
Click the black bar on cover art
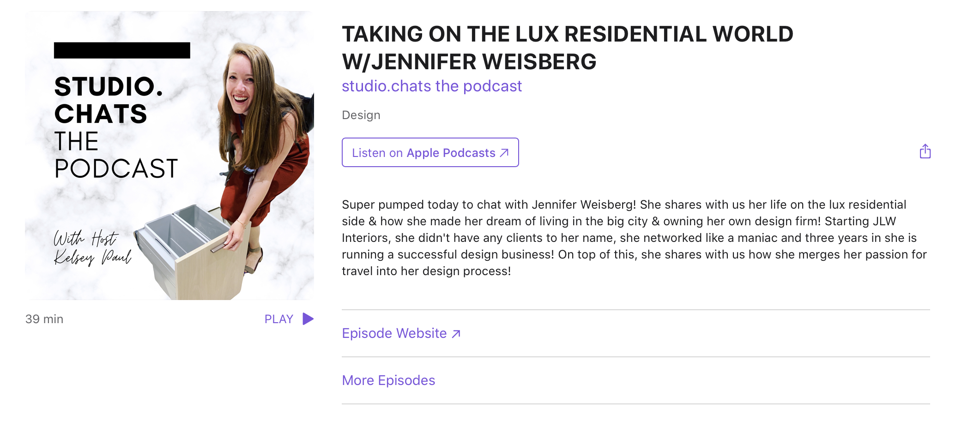point(122,50)
